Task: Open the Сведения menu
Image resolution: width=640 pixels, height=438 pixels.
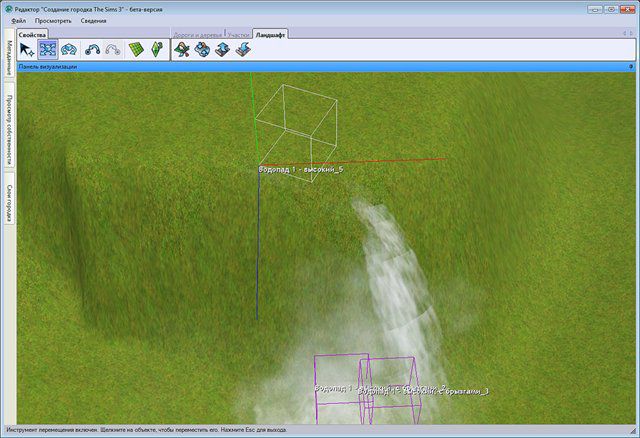Action: (x=94, y=20)
